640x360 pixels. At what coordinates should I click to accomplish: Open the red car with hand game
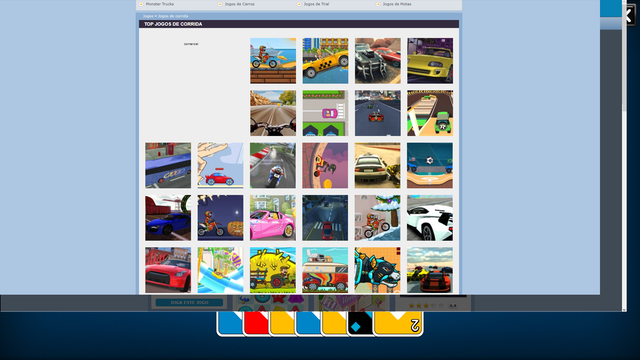[220, 165]
